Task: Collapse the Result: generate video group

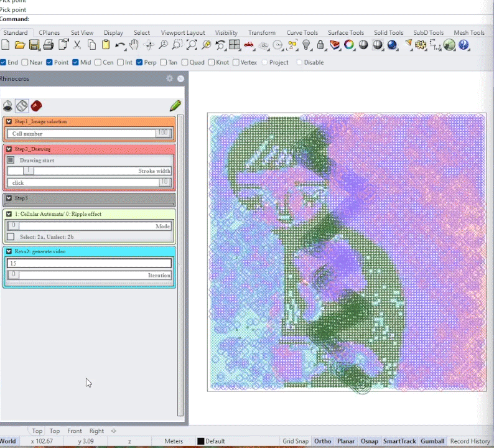Action: pyautogui.click(x=9, y=251)
